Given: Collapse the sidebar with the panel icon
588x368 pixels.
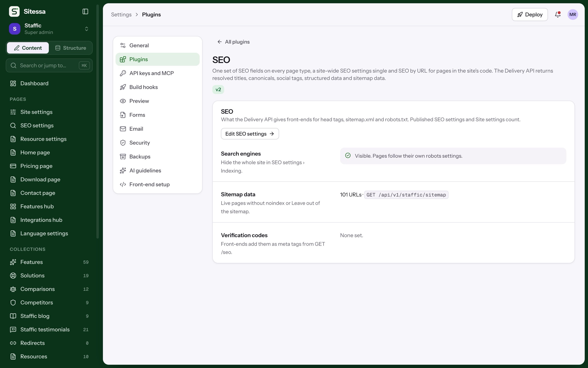Looking at the screenshot, I should 85,12.
